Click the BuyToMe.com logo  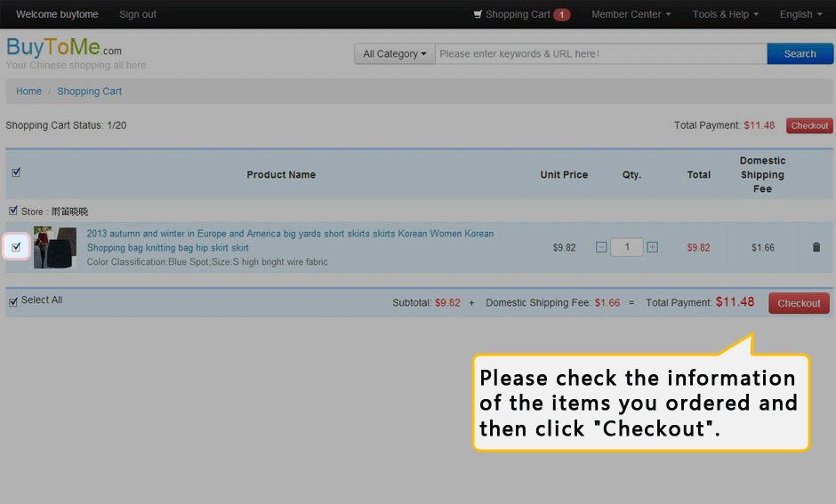pos(63,48)
